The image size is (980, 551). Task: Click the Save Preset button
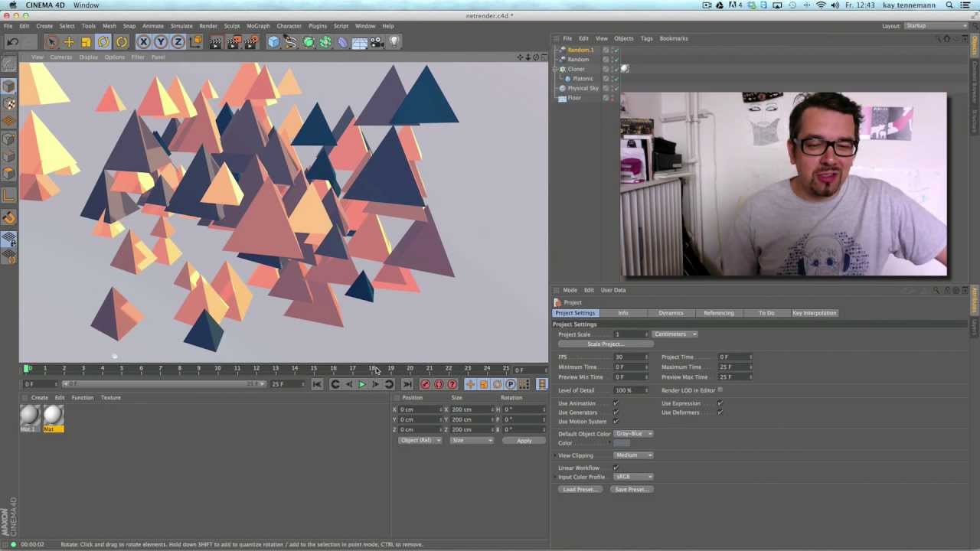pyautogui.click(x=631, y=490)
